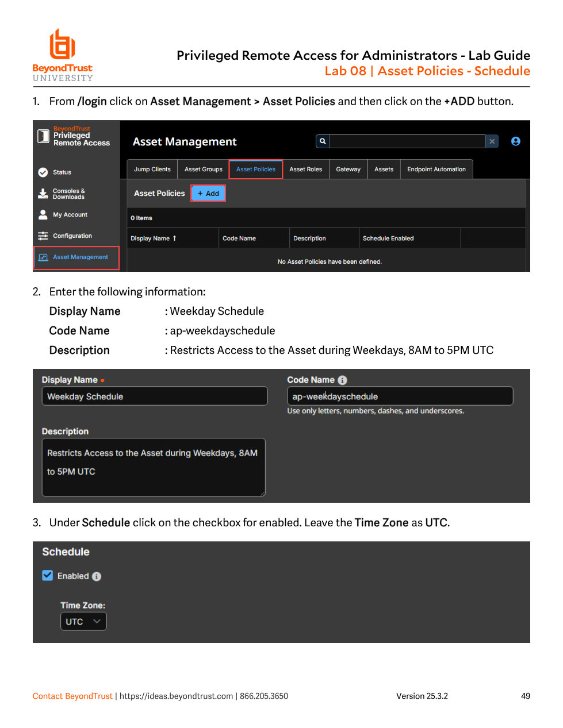Click the Code Name field ap-weekdayschedule
Image resolution: width=563 pixels, height=728 pixels.
(400, 396)
